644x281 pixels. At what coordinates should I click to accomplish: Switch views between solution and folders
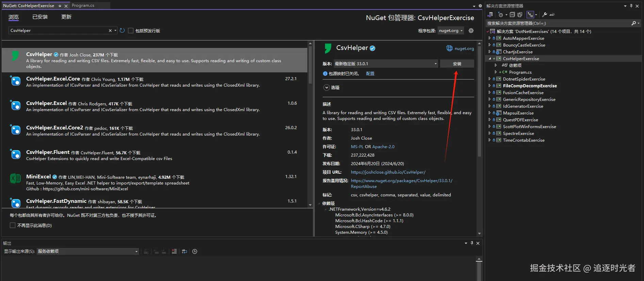490,15
